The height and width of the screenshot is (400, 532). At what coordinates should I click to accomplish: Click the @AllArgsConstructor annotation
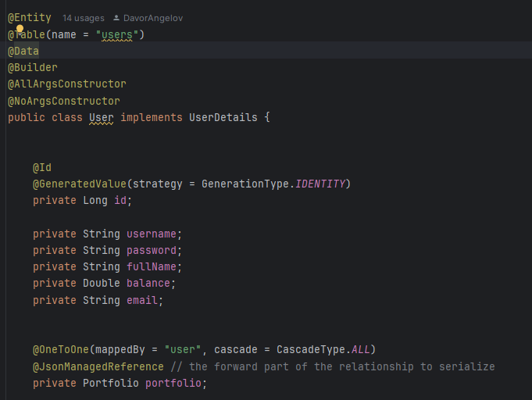(67, 84)
